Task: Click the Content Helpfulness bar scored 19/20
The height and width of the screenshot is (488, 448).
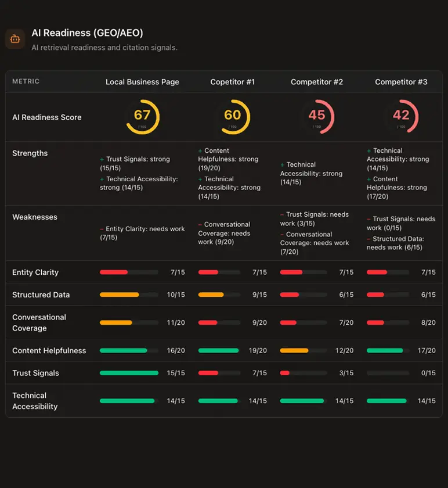Action: point(219,350)
